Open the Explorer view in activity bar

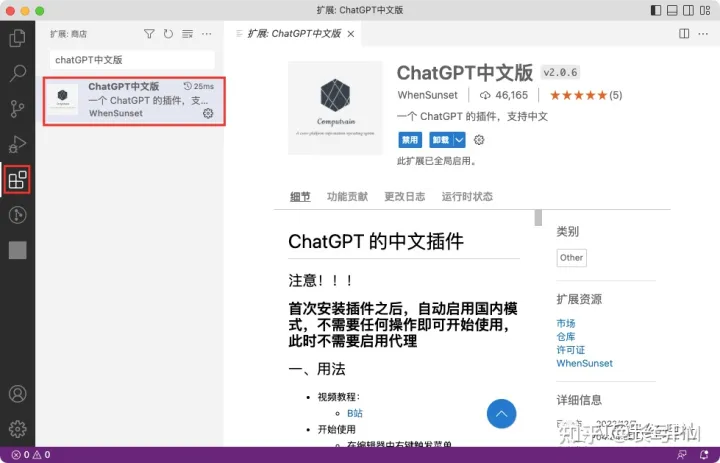pos(17,38)
